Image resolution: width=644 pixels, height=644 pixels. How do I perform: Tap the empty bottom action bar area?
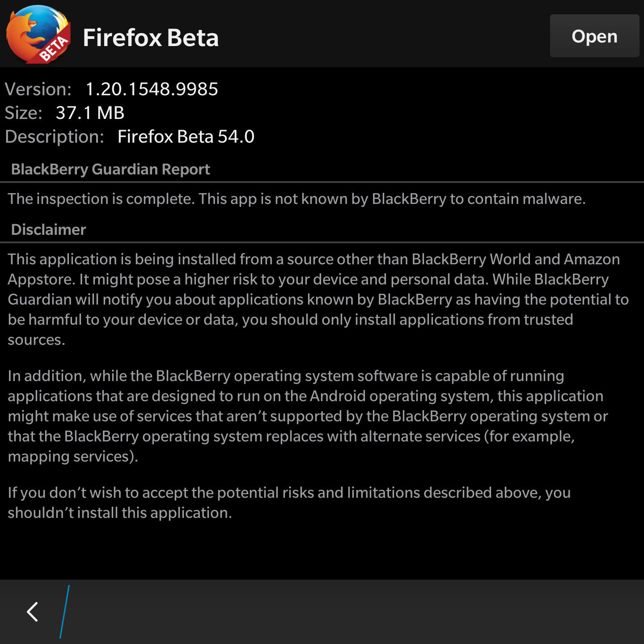click(358, 612)
